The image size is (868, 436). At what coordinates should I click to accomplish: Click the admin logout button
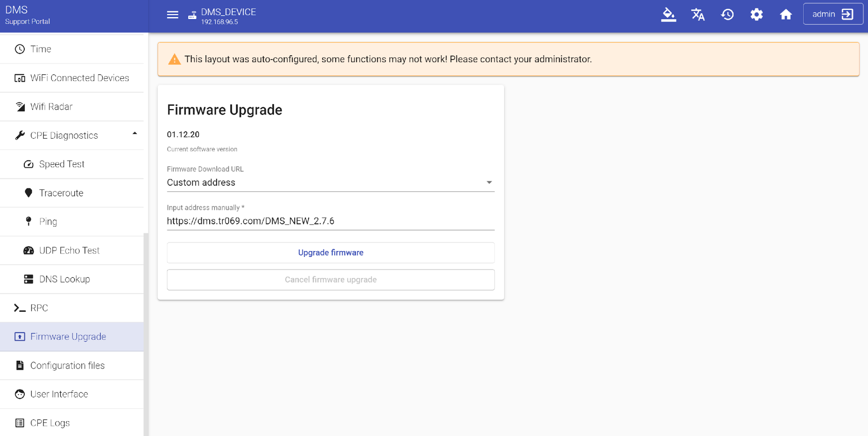[832, 14]
